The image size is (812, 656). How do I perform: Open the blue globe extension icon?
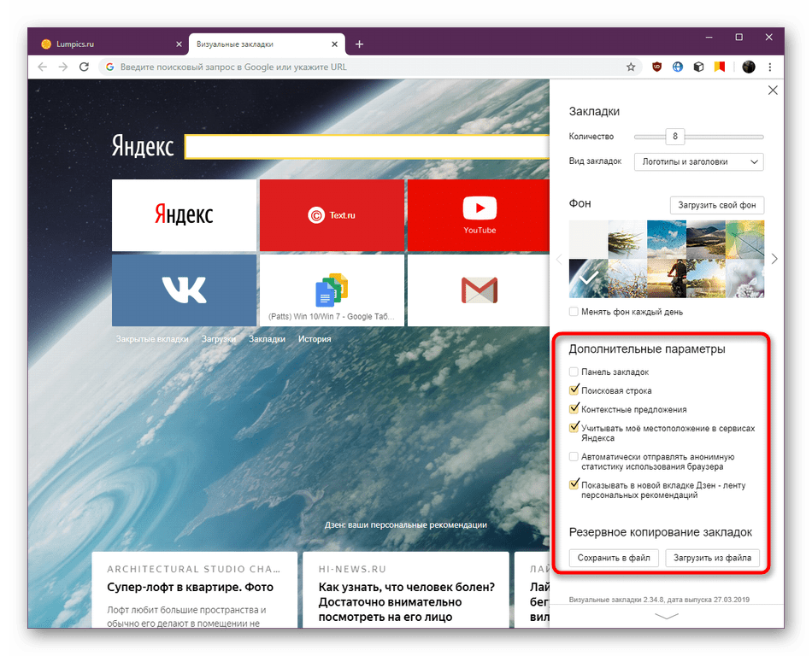click(x=677, y=67)
